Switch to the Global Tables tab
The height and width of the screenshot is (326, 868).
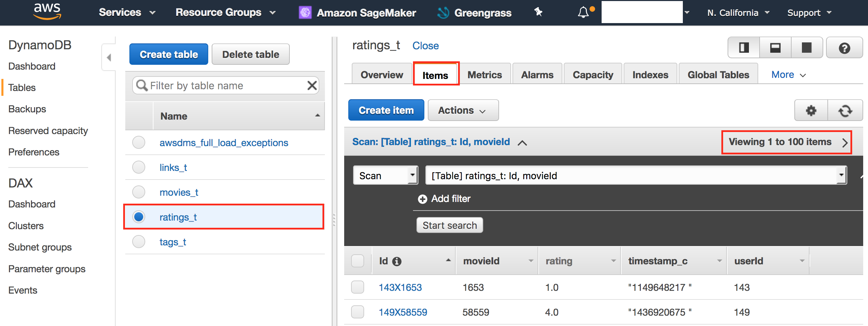718,74
